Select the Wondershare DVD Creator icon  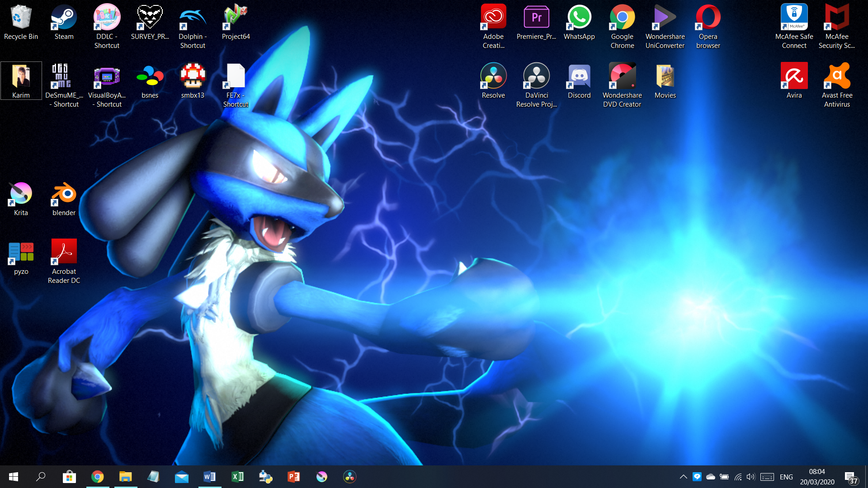[x=622, y=85]
